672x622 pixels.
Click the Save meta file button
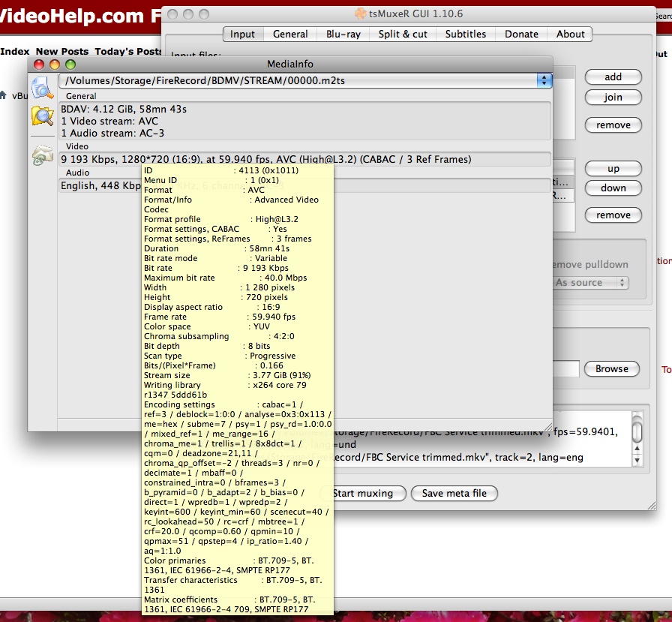click(x=454, y=494)
